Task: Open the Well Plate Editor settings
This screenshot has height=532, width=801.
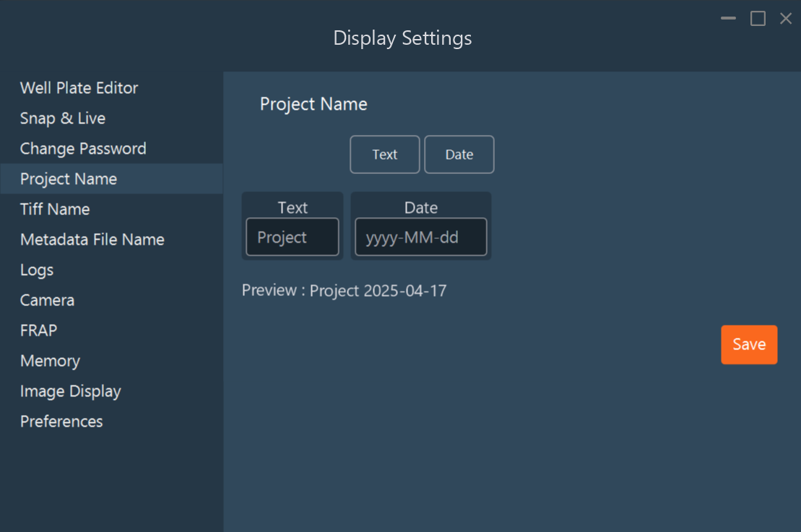Action: (79, 88)
